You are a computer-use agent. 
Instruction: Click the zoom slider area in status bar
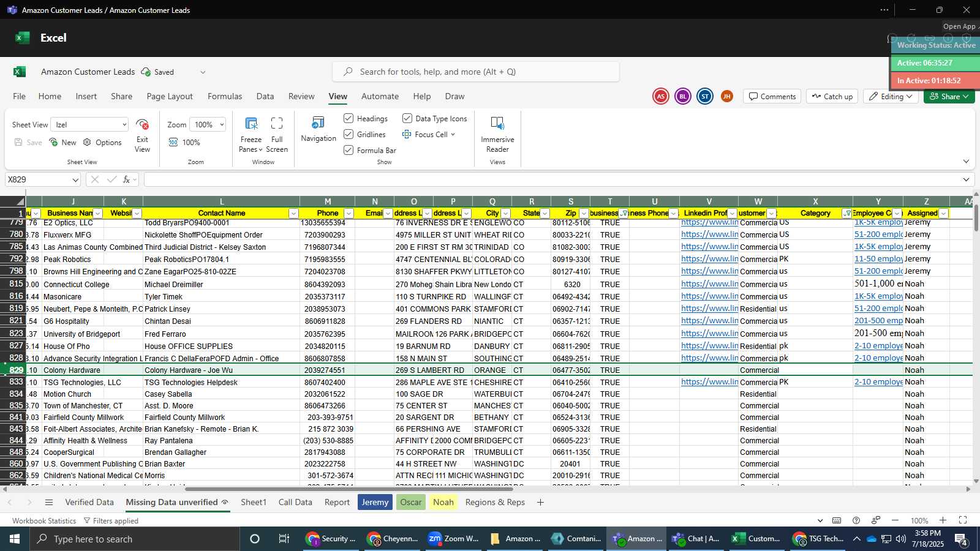(x=919, y=520)
